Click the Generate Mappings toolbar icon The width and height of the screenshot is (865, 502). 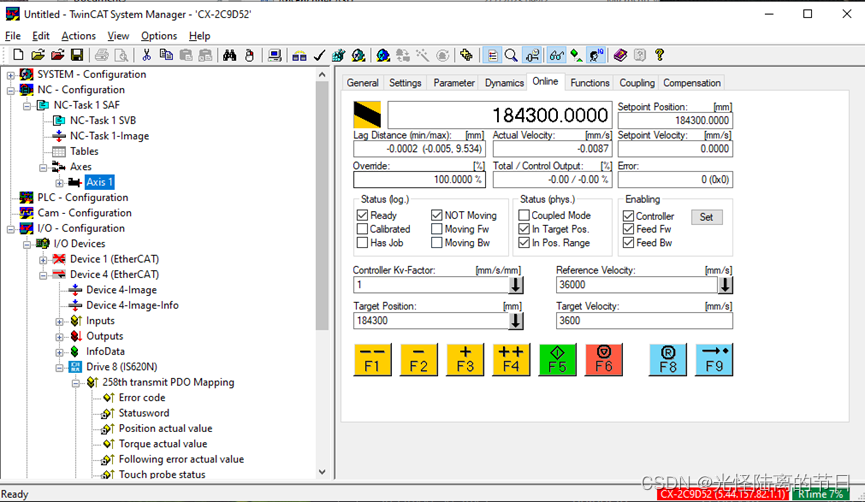(299, 55)
